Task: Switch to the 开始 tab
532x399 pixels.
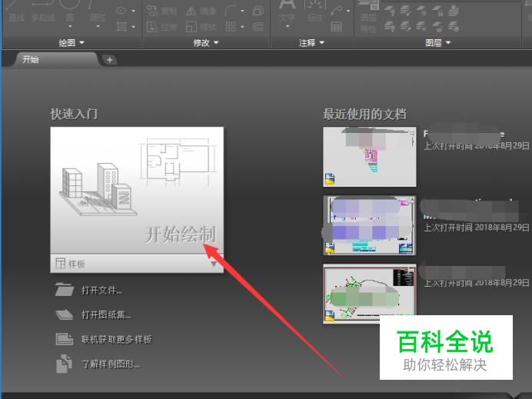Action: (x=56, y=60)
